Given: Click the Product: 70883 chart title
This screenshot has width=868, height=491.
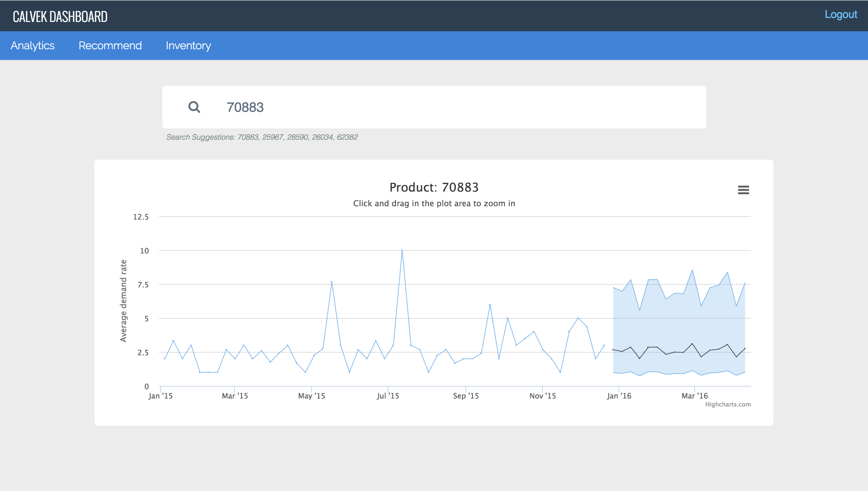Looking at the screenshot, I should tap(434, 187).
